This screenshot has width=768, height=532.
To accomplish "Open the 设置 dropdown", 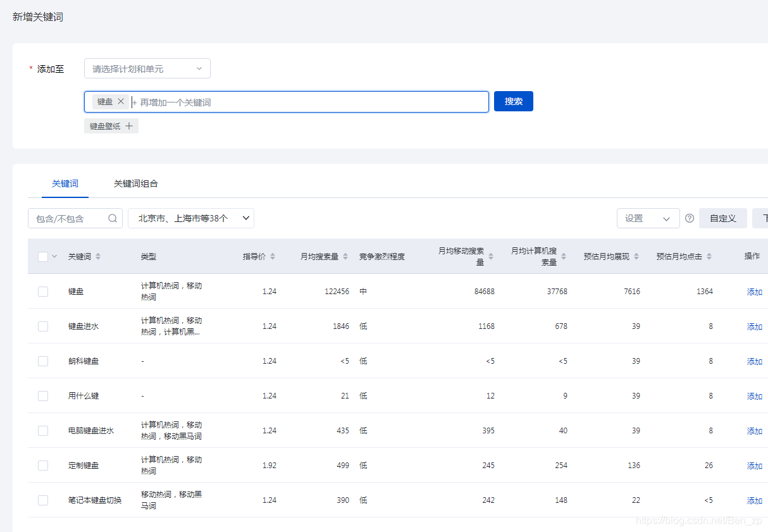I will (648, 218).
